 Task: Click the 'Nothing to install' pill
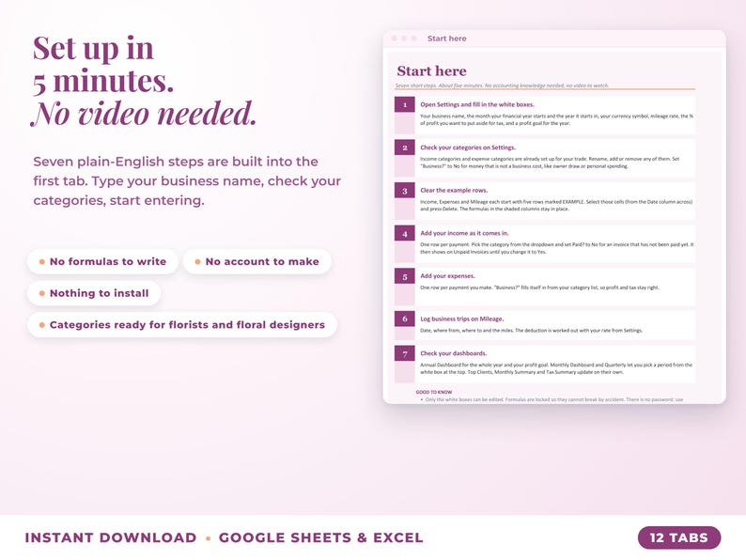(x=94, y=293)
